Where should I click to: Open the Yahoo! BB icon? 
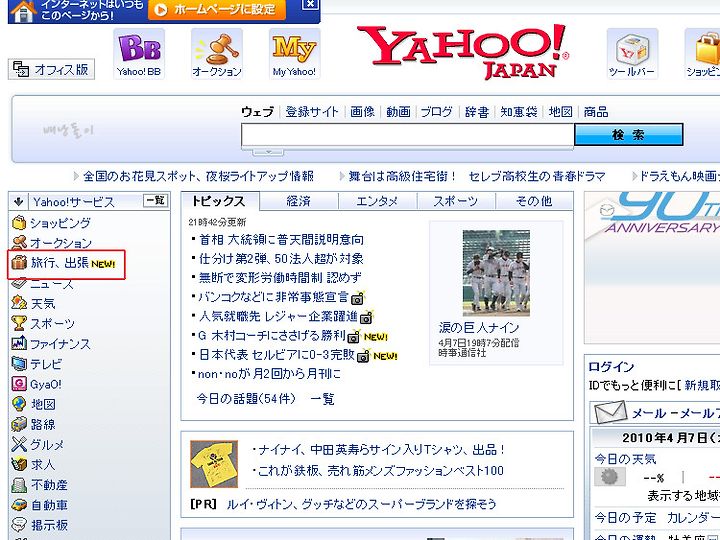point(139,54)
